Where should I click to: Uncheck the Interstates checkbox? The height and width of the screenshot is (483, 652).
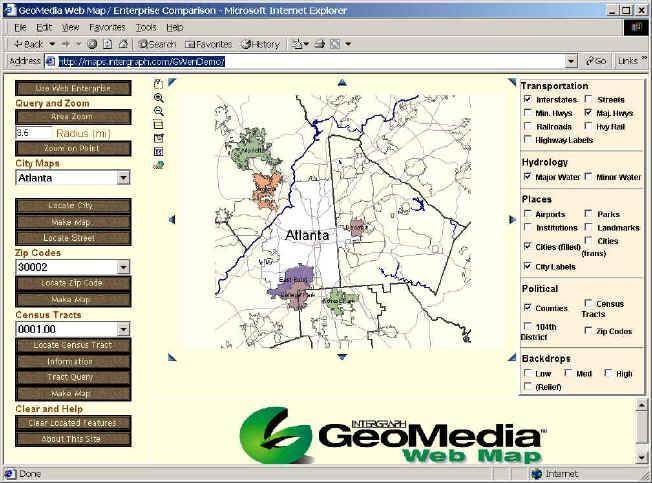click(x=528, y=99)
